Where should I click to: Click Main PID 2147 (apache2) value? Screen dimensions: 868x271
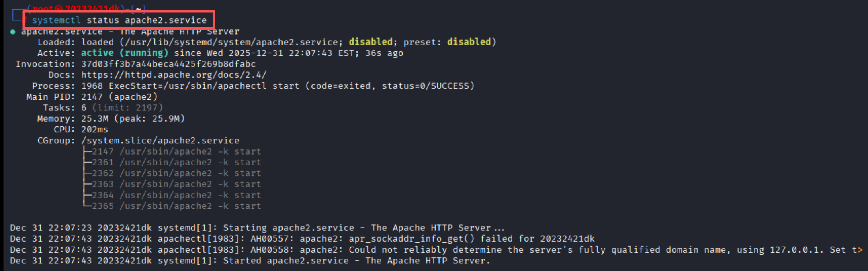click(x=119, y=97)
